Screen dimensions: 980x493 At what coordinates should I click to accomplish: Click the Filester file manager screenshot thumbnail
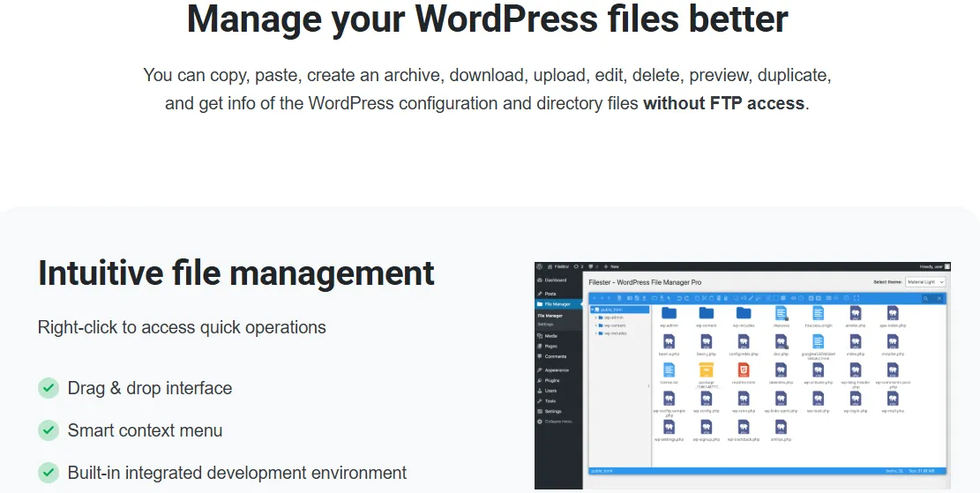[743, 376]
